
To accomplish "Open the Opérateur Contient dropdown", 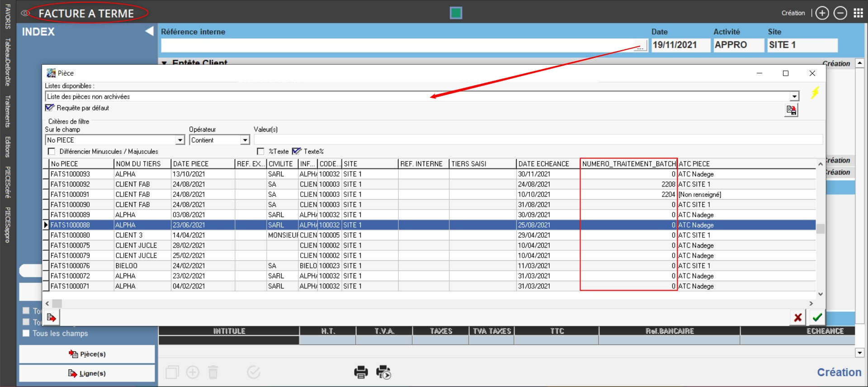I will point(245,140).
